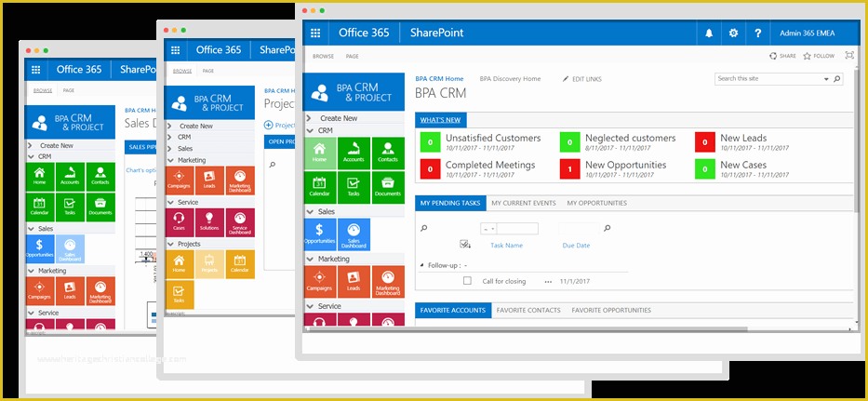Click Follow button in front window
This screenshot has height=401, width=868.
(819, 56)
